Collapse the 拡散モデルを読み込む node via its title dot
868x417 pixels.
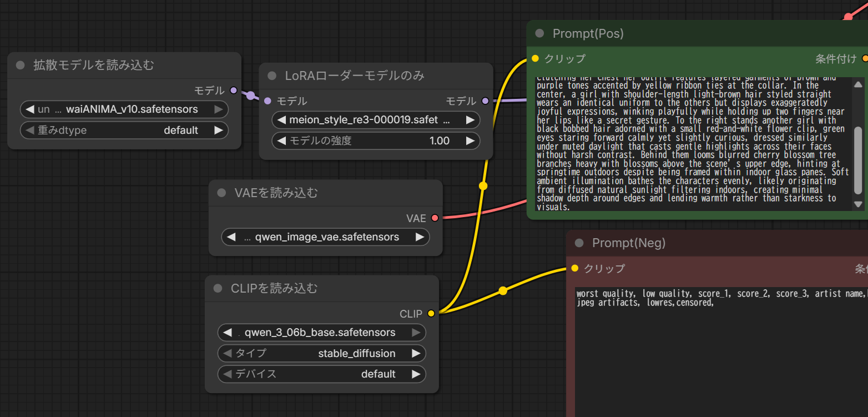(x=21, y=65)
